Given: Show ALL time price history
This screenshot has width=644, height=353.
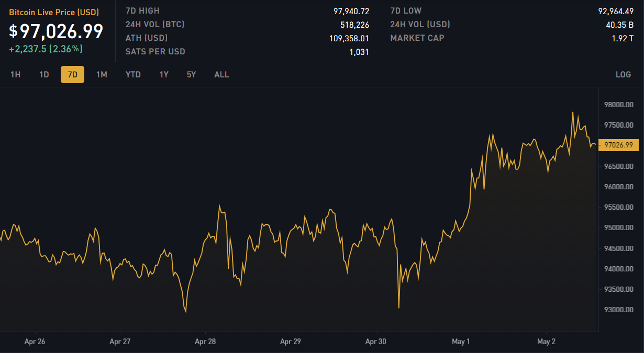Looking at the screenshot, I should coord(221,75).
